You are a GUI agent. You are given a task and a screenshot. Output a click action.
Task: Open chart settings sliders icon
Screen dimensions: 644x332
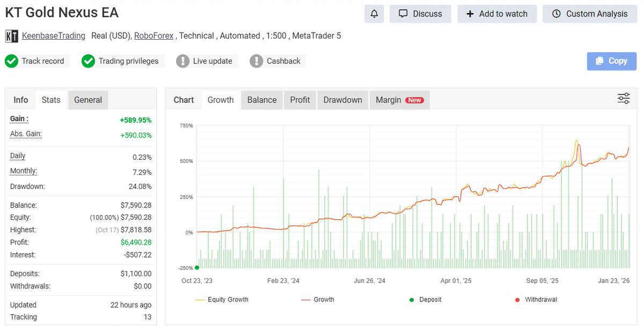click(624, 98)
